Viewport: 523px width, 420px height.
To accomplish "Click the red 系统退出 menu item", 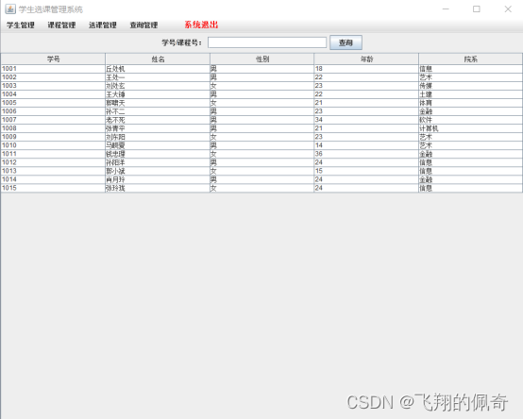I will click(201, 25).
